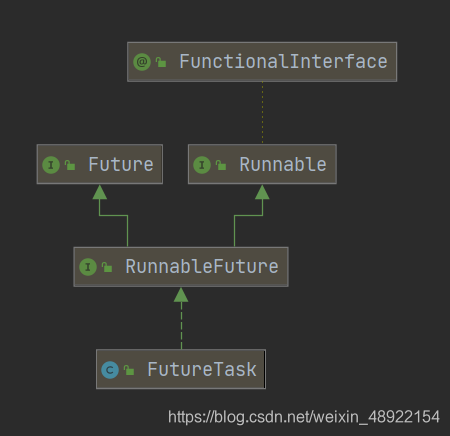Screen dimensions: 450x436
Task: Click the dotted line below FunctionalInterface
Action: click(262, 113)
